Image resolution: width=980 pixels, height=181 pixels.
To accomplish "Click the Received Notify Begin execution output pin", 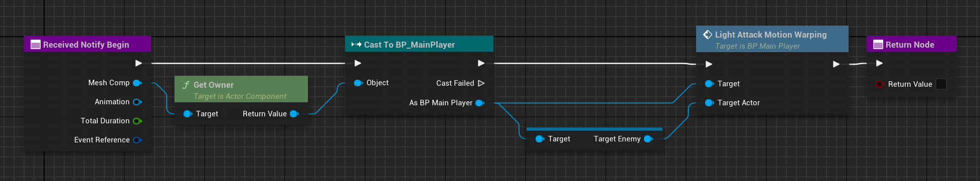I will [138, 63].
